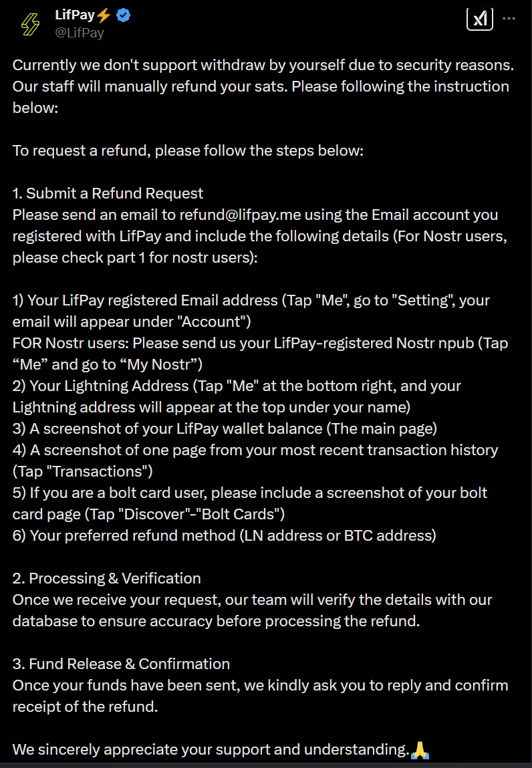532x768 pixels.
Task: Click the "FOR Nostr users" instruction line
Action: pyautogui.click(x=260, y=343)
